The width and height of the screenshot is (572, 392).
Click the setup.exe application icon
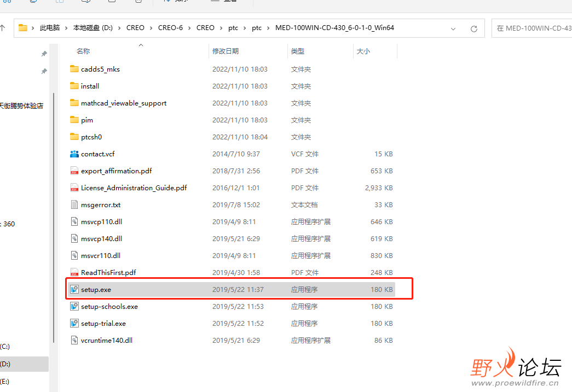click(74, 289)
